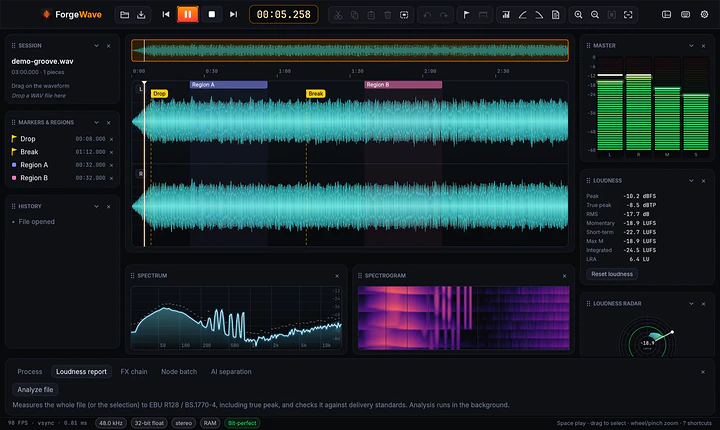Select the Drop marker in list
Viewport: 720px width, 430px height.
[x=62, y=139]
